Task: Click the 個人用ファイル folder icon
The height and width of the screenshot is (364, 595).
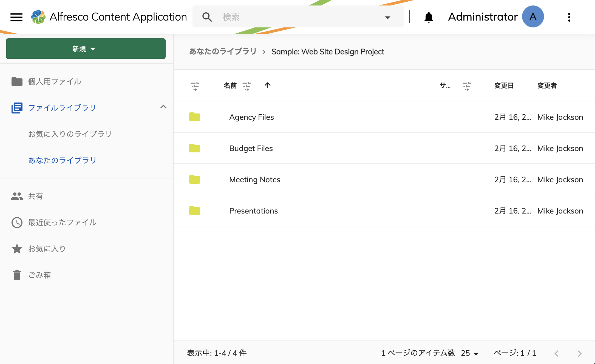Action: click(x=17, y=81)
